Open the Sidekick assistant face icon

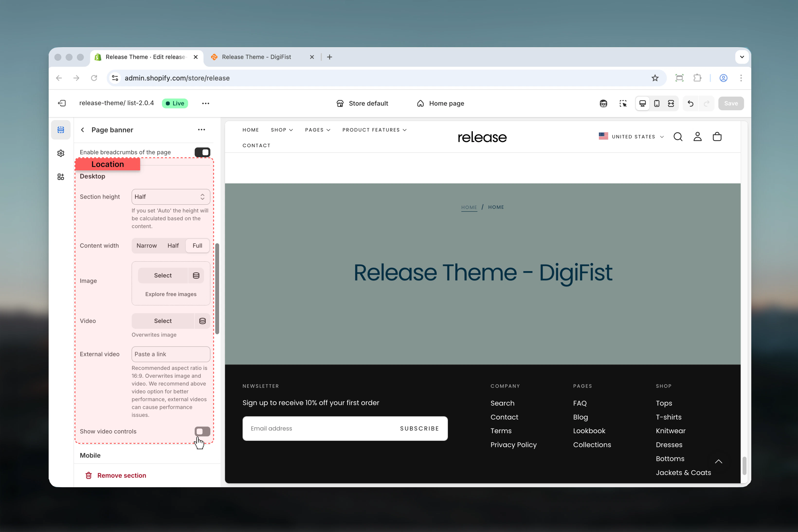(603, 103)
